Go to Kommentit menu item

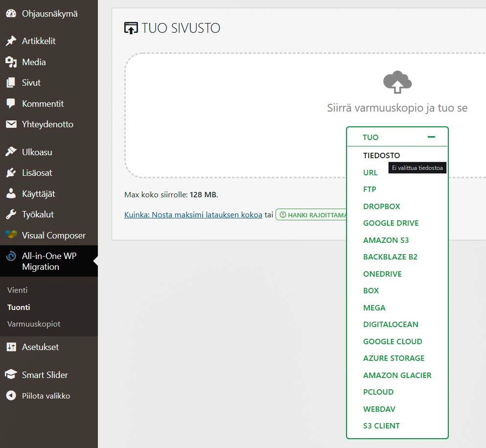tap(49, 103)
